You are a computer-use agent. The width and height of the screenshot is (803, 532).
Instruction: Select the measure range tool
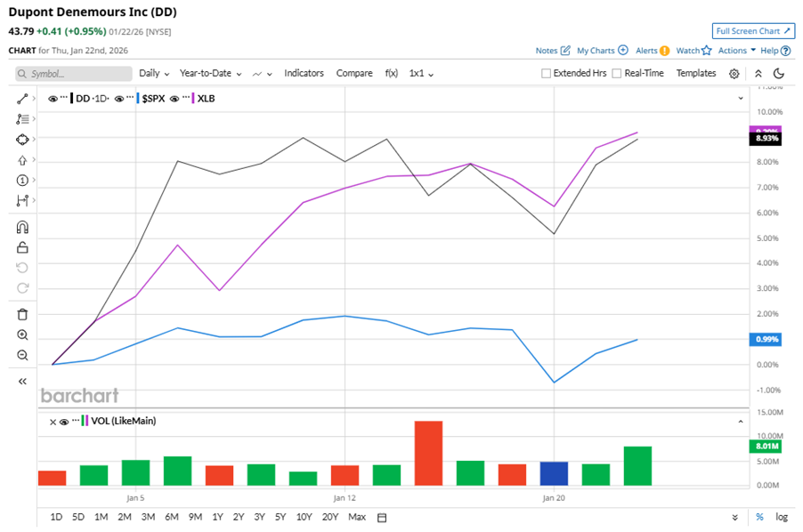22,200
